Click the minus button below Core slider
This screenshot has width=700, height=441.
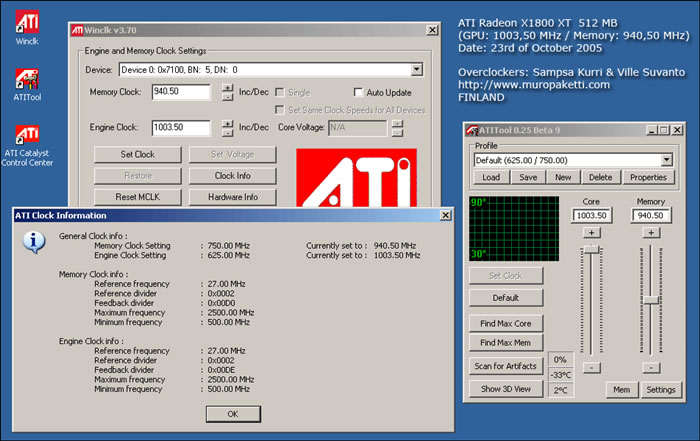click(x=591, y=367)
